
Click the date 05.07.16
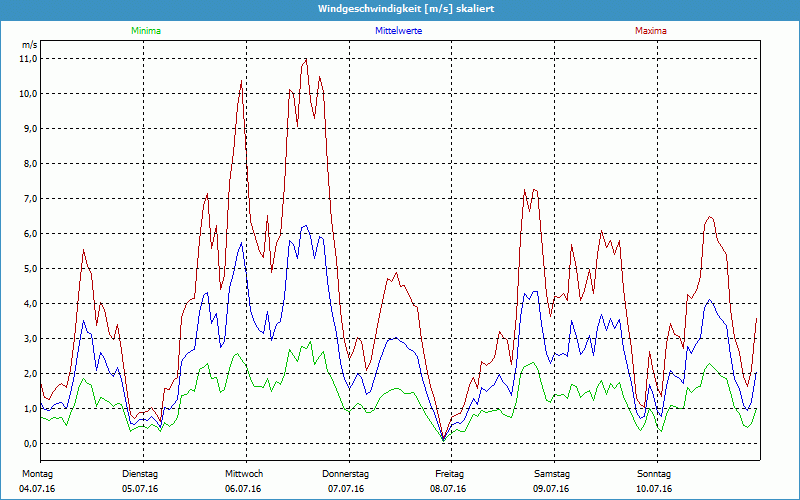[x=140, y=489]
